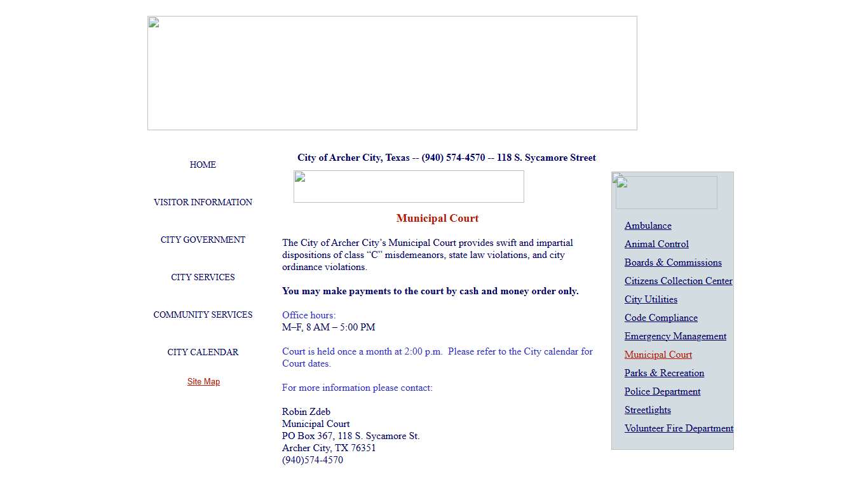The width and height of the screenshot is (868, 488).
Task: Open the Police Department link
Action: pyautogui.click(x=662, y=391)
